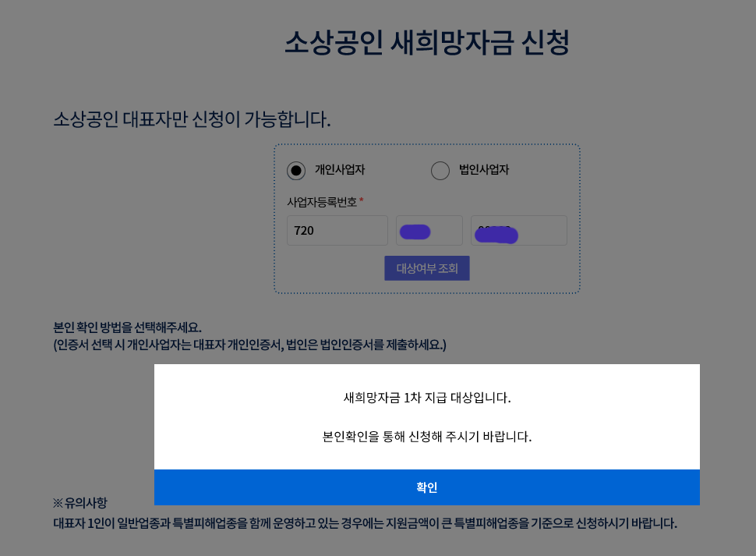Click the 본인확인을 통해 신청해 주시기 바랍니다 text
756x556 pixels.
(426, 437)
